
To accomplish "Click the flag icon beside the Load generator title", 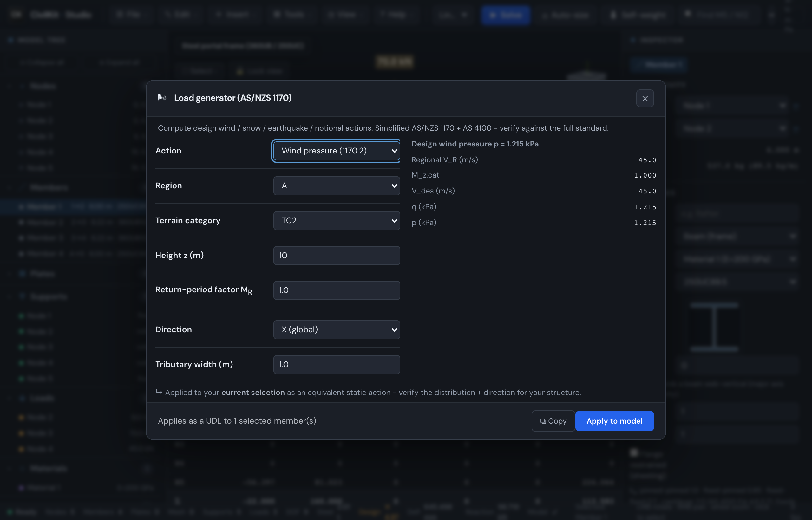I will click(162, 98).
